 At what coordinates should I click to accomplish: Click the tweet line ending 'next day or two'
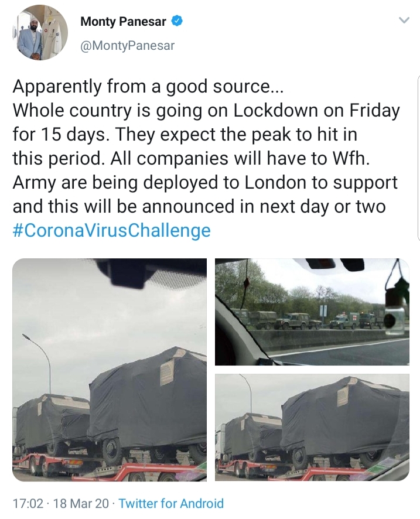click(199, 206)
